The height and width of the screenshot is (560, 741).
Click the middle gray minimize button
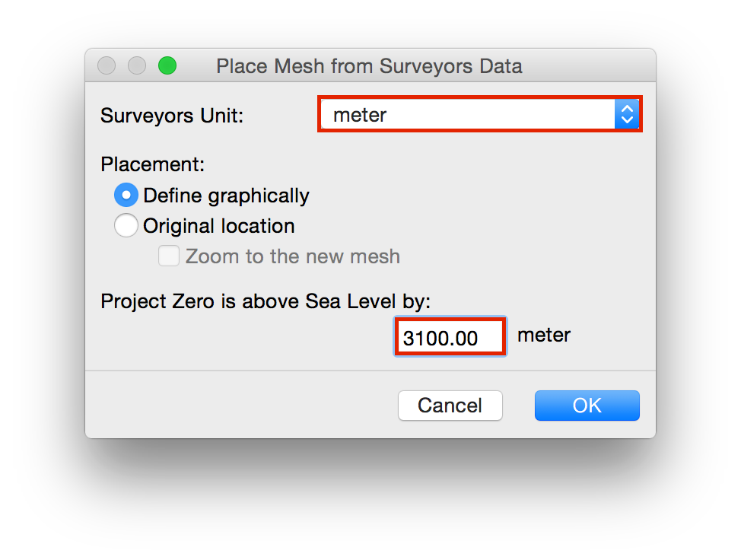(x=137, y=66)
